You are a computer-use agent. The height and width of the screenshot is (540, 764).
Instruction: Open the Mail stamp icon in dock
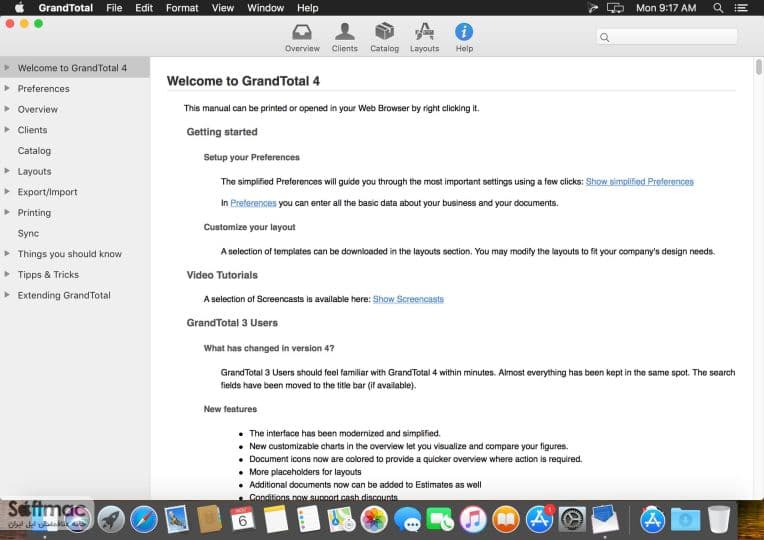coord(176,520)
